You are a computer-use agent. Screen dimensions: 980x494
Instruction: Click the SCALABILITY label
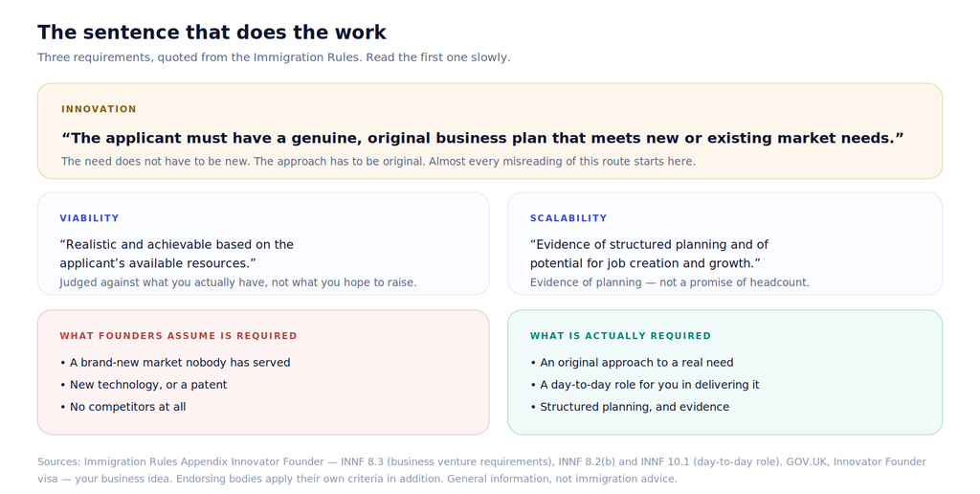pos(568,218)
